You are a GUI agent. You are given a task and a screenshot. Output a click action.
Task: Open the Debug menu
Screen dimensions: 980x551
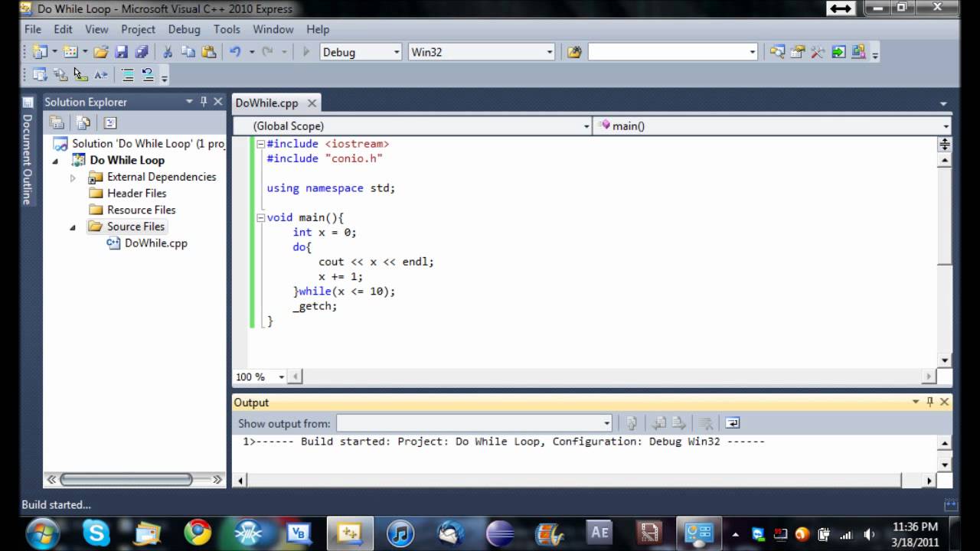click(184, 29)
